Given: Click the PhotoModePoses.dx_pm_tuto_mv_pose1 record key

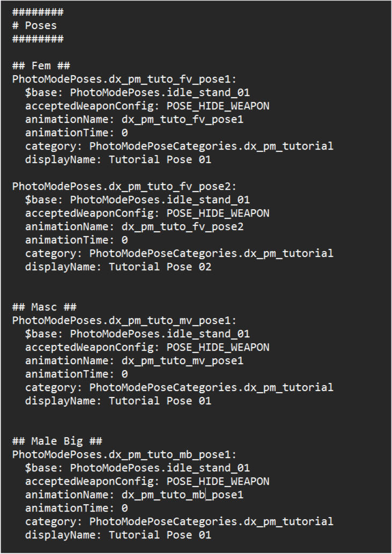Looking at the screenshot, I should [124, 321].
